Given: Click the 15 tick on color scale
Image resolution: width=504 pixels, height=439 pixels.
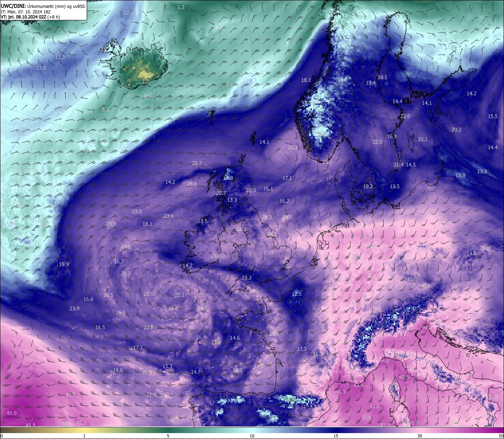Looking at the screenshot, I should (336, 436).
